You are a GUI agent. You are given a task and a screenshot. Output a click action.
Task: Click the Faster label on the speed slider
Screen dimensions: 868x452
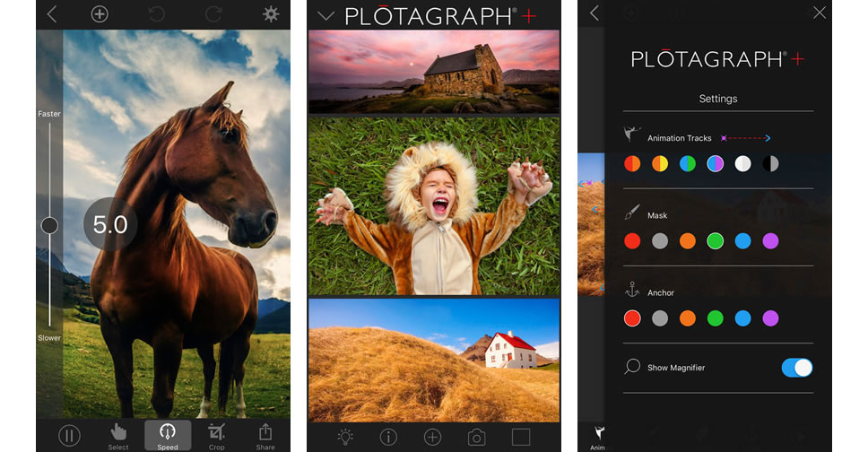tap(49, 114)
